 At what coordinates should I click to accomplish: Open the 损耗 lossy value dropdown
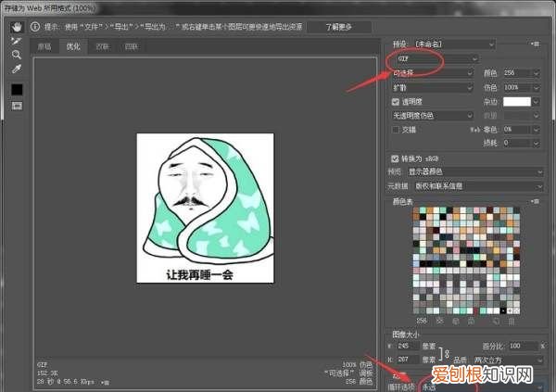pos(522,143)
